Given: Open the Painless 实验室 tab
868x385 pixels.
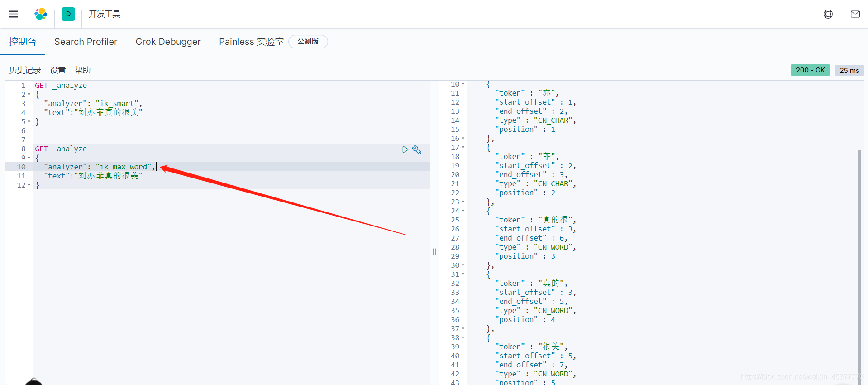Looking at the screenshot, I should tap(251, 42).
